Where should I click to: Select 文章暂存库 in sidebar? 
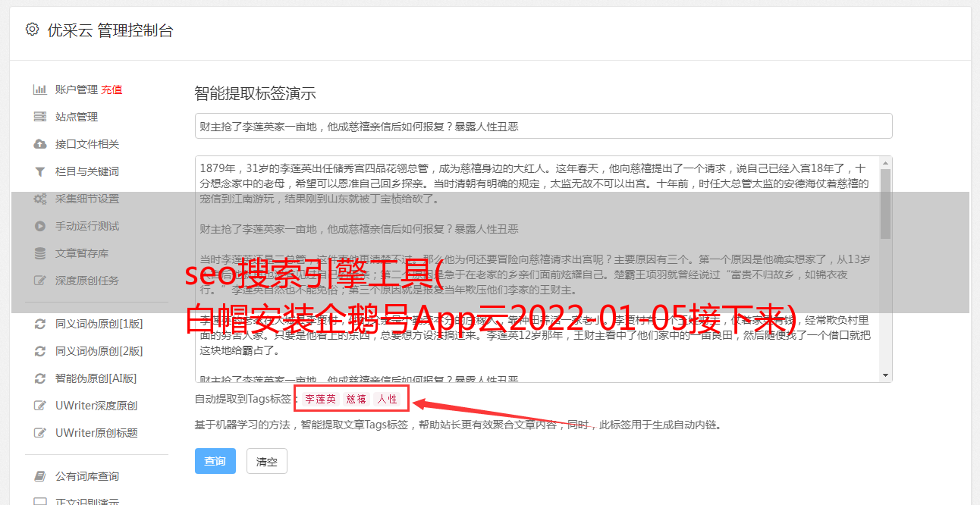pyautogui.click(x=82, y=253)
